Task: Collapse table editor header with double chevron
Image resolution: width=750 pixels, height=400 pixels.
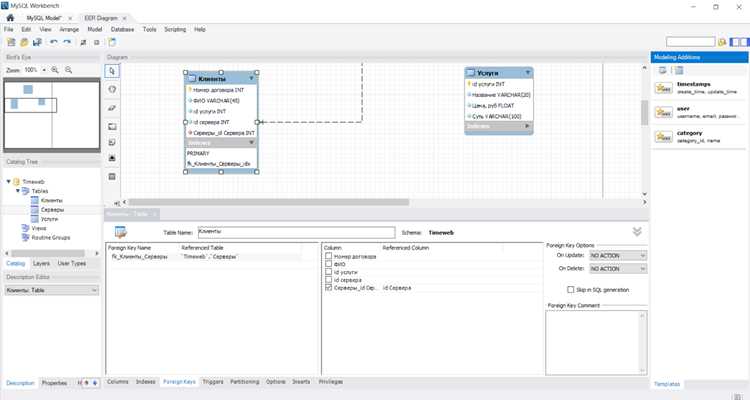Action: point(637,232)
